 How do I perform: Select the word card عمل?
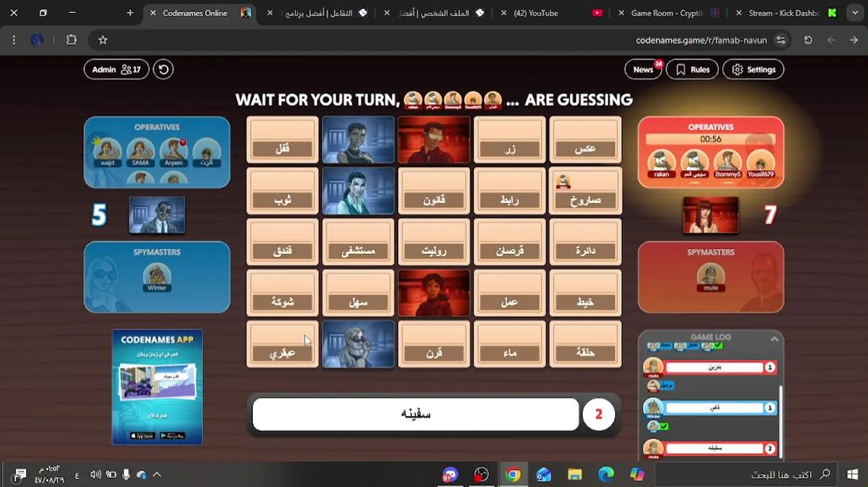tap(510, 293)
